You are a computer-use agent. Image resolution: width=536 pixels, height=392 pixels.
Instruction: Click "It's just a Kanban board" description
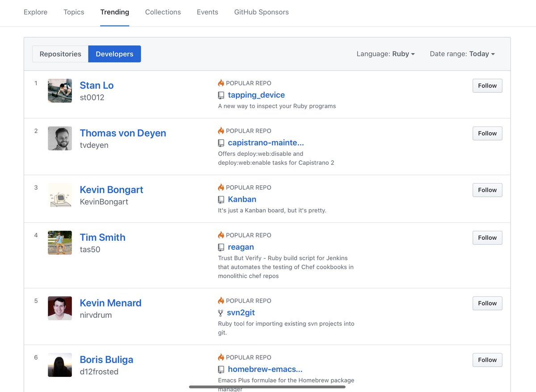(272, 210)
